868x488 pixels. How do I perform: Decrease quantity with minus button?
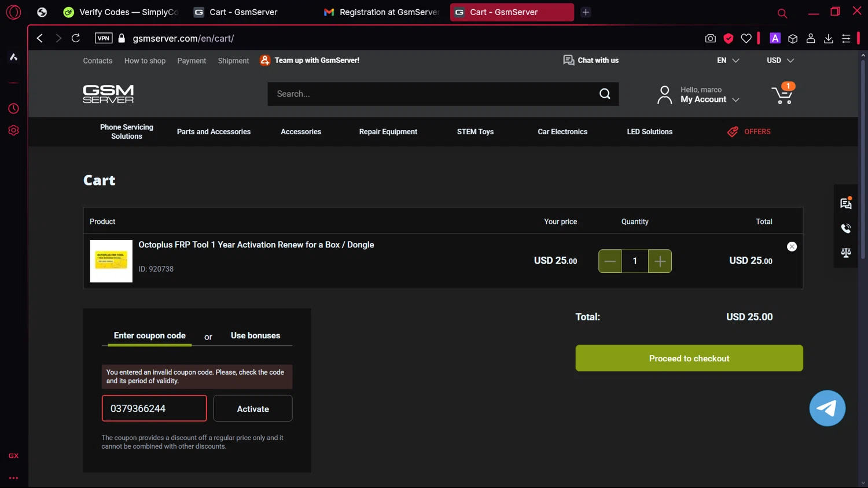point(610,261)
